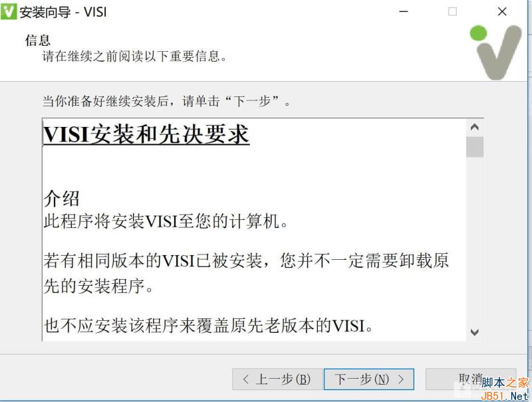This screenshot has height=402, width=532.
Task: Click the scrollbar up arrow
Action: tap(475, 128)
